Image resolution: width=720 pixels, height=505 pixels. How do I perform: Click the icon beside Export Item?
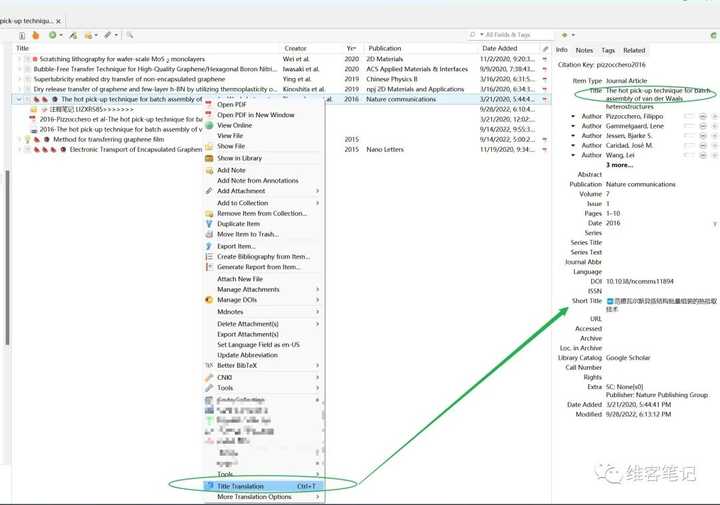pyautogui.click(x=209, y=246)
